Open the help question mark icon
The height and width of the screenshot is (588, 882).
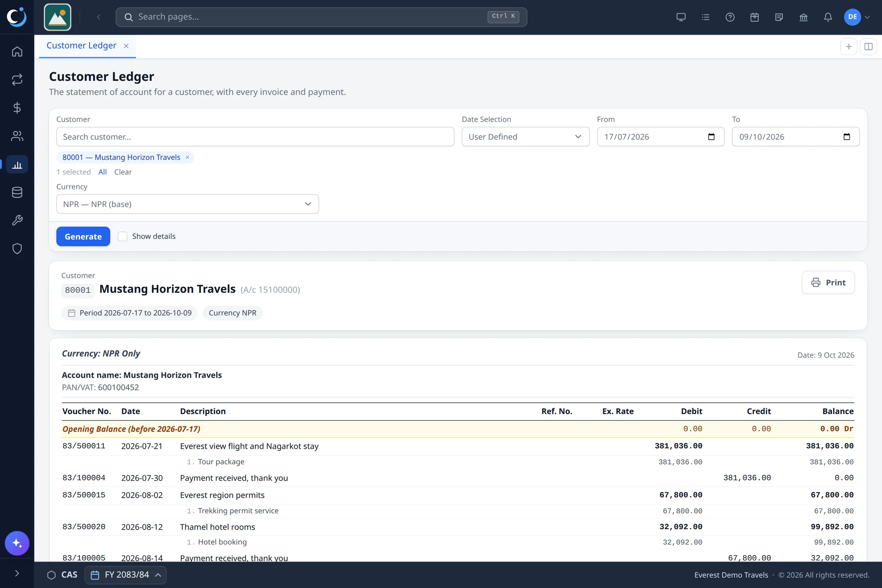tap(730, 17)
